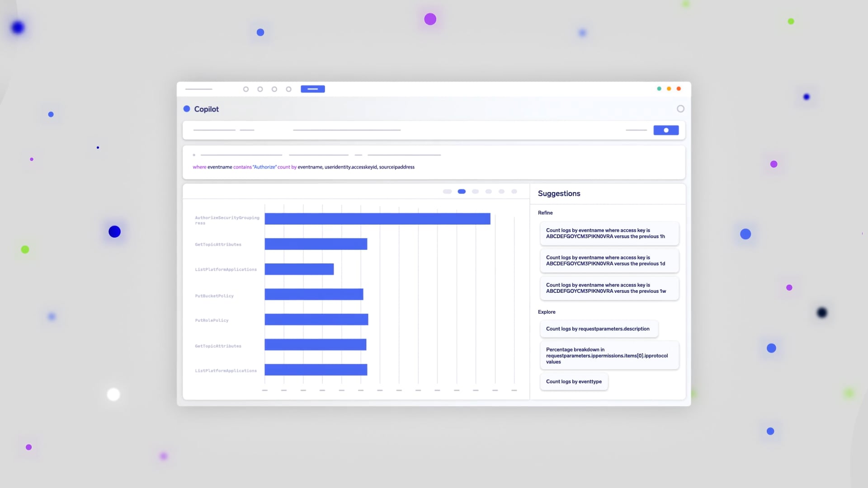Select the highlighted blue navigation tab
Image resolution: width=868 pixels, height=488 pixels.
(x=312, y=89)
